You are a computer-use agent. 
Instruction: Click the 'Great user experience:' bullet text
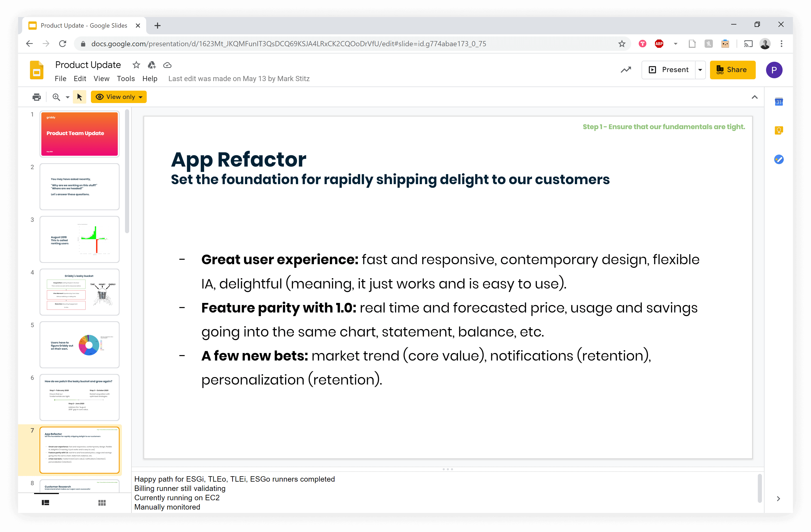280,260
